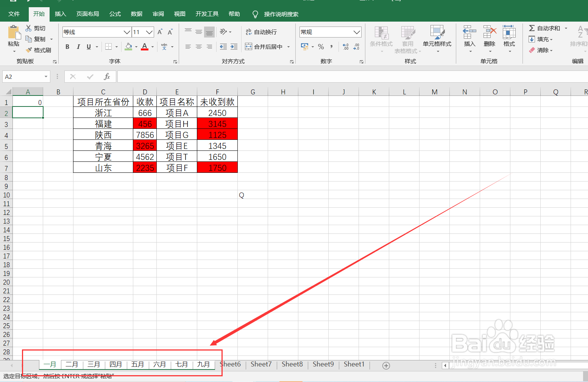The image size is (588, 382).
Task: Increase indent icon
Action: click(x=234, y=47)
